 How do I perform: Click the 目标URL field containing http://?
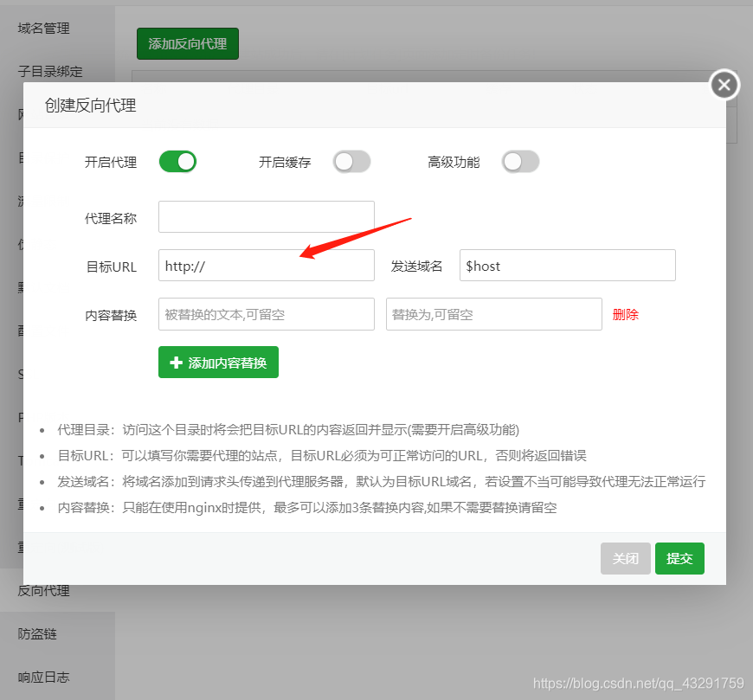click(266, 265)
